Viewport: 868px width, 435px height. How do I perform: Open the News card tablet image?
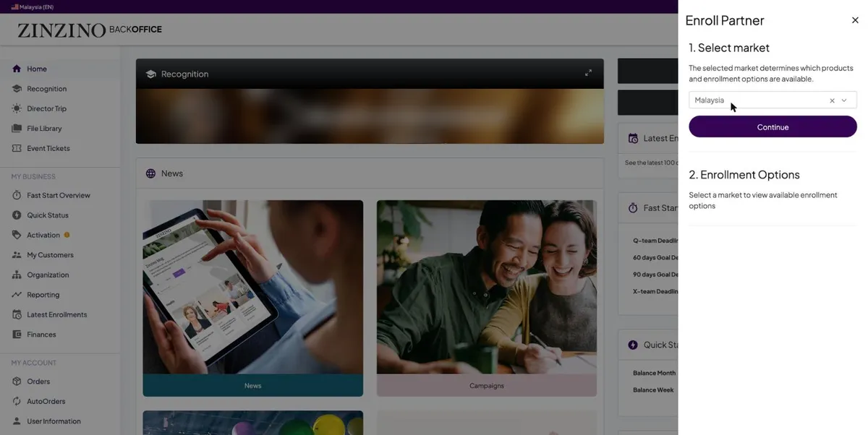[252, 287]
